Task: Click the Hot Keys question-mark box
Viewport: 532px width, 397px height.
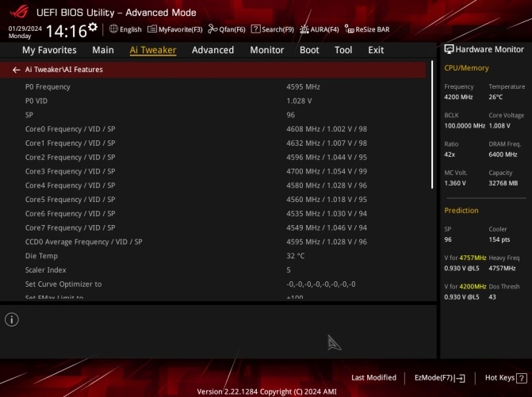Action: pyautogui.click(x=522, y=378)
